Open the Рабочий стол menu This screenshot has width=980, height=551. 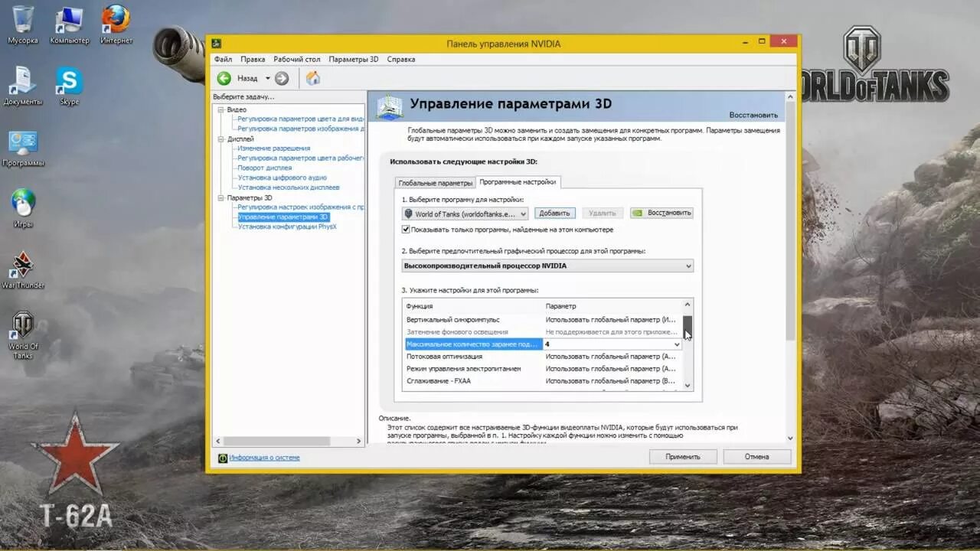click(x=297, y=59)
